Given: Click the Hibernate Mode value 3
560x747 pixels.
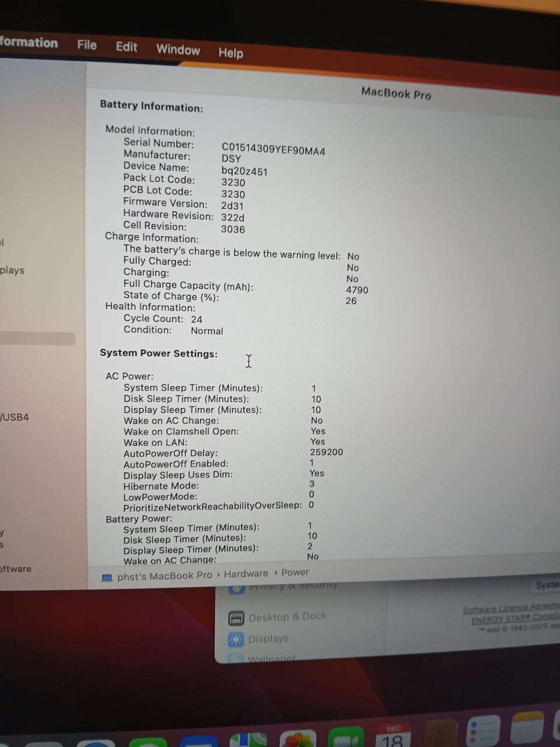Looking at the screenshot, I should [312, 484].
